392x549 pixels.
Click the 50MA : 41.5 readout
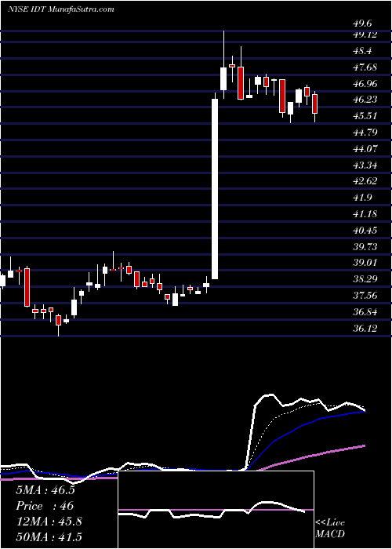[49, 536]
